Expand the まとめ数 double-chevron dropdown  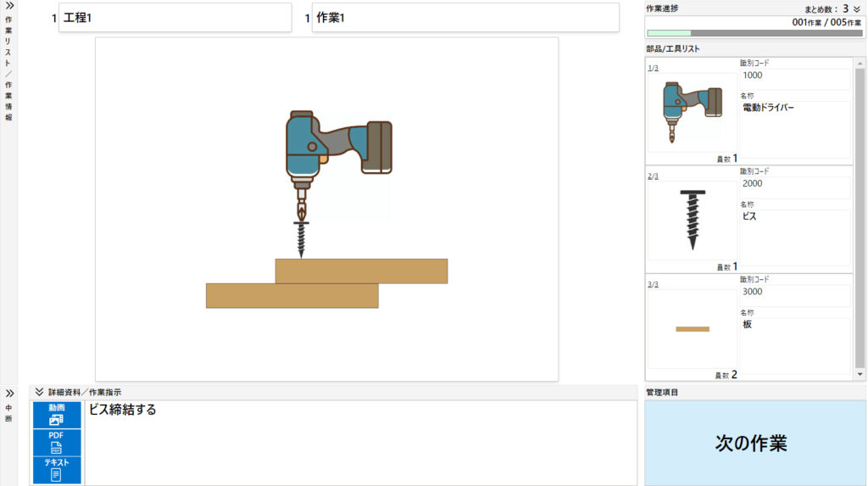point(856,8)
